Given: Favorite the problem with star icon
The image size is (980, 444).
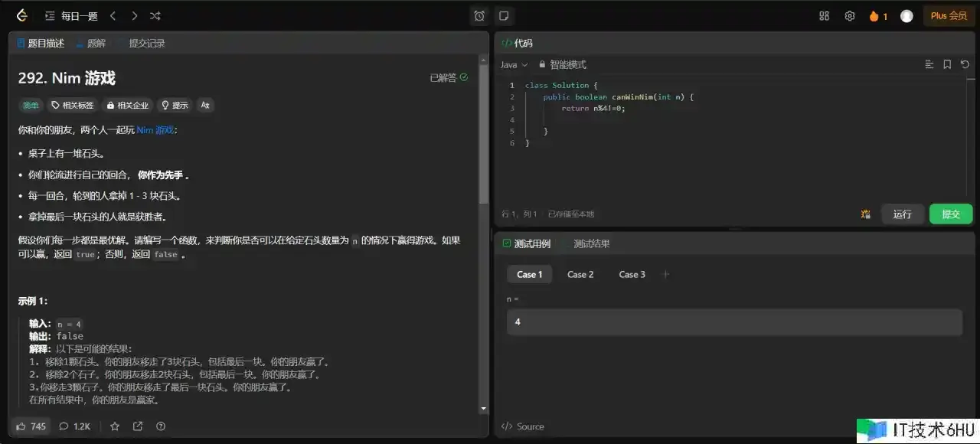Looking at the screenshot, I should 115,426.
